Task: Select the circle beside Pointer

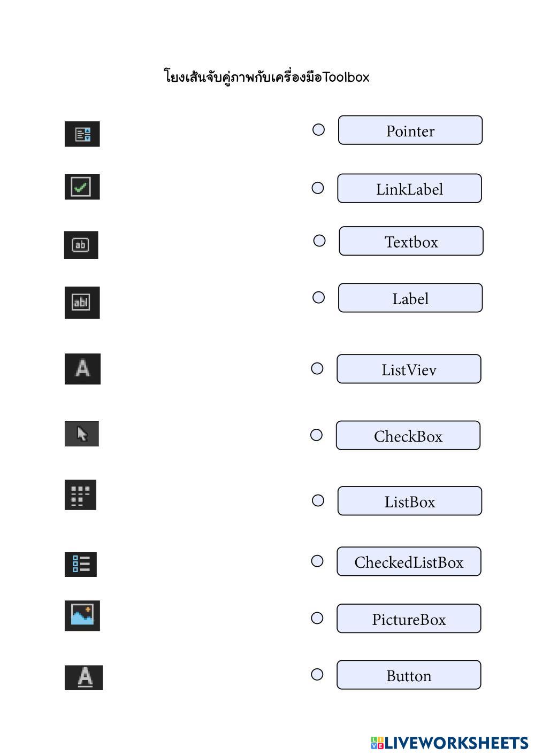Action: pos(318,130)
